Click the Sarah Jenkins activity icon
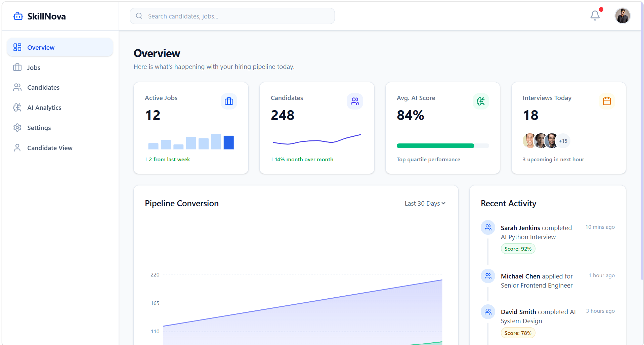This screenshot has width=644, height=345. [488, 227]
